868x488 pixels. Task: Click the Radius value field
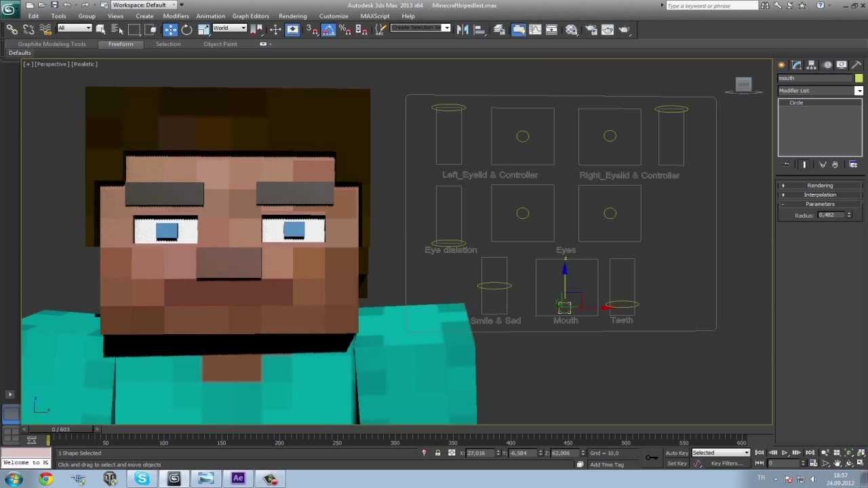point(831,215)
